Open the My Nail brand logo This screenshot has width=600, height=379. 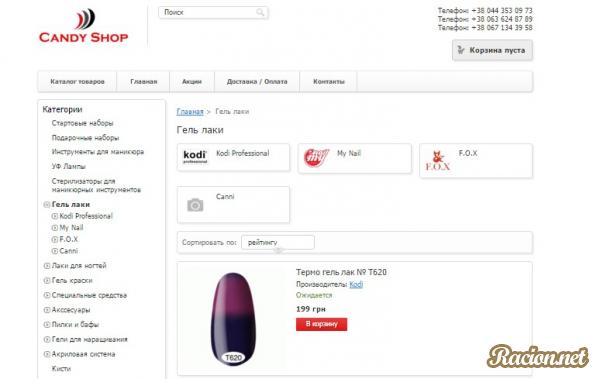click(x=316, y=158)
